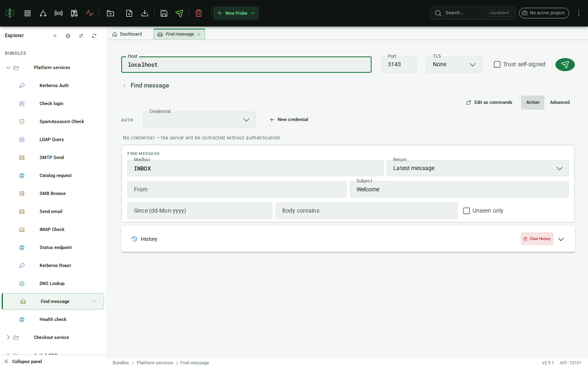The image size is (588, 368).
Task: Open Kerberos Auth in the Explorer tree
Action: coord(53,85)
